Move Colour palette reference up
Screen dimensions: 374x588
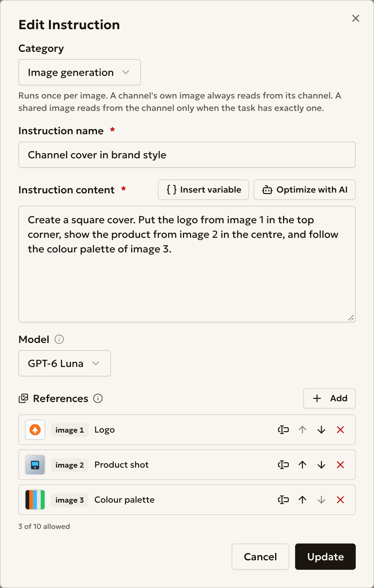(302, 500)
